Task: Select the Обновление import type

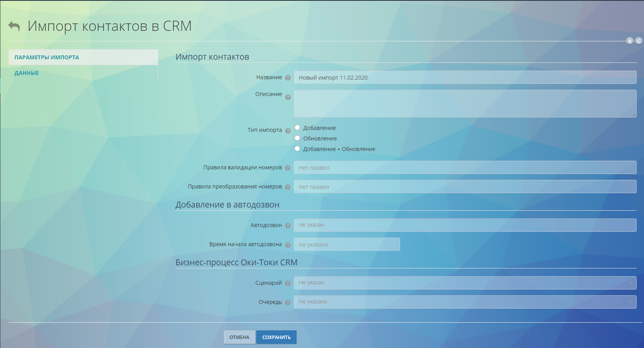Action: click(x=297, y=138)
